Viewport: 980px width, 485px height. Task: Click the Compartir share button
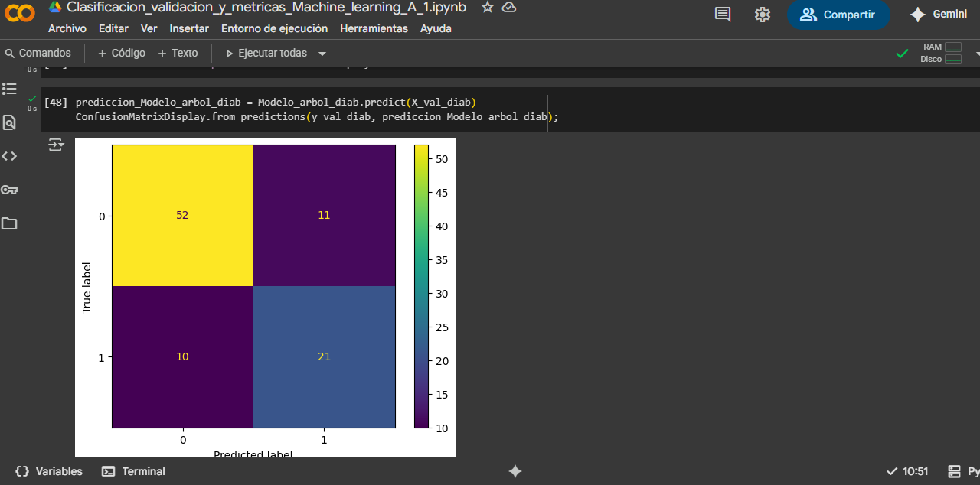tap(838, 15)
